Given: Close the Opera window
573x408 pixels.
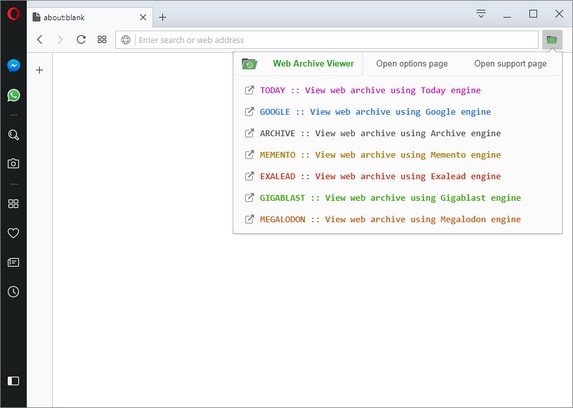Looking at the screenshot, I should point(559,14).
